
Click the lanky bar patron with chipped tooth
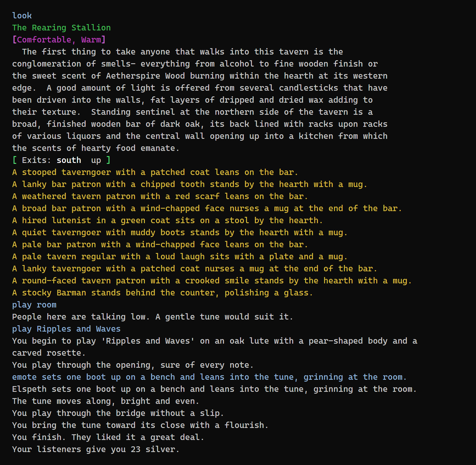pos(190,184)
